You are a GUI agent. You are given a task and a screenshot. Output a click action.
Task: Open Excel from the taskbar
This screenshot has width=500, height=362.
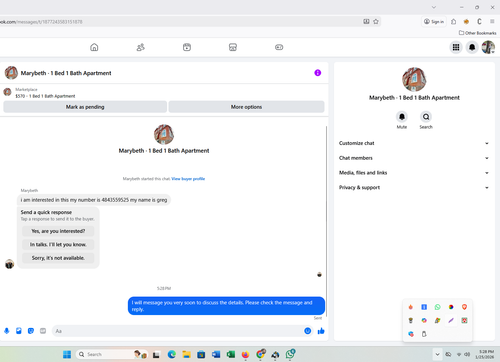[231, 354]
